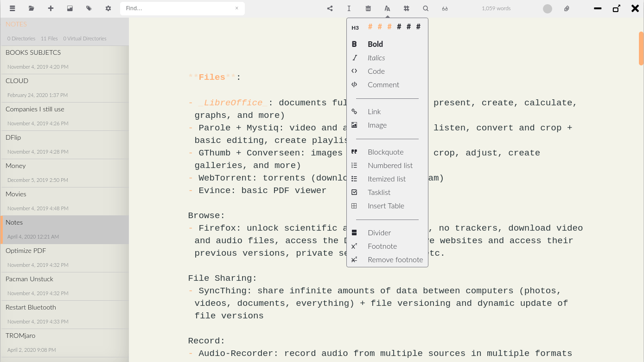Select Numbered list option
The image size is (644, 362).
pos(387,165)
